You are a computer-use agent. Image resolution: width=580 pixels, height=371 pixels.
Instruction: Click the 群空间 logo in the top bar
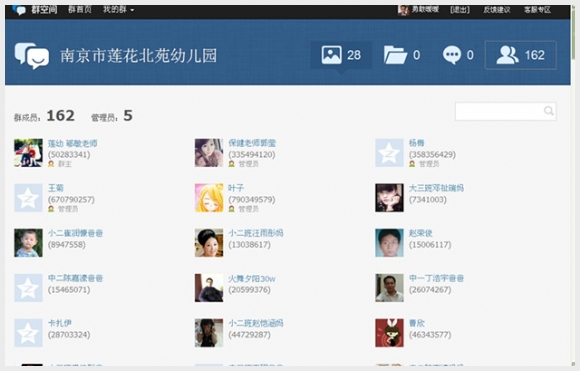point(35,10)
